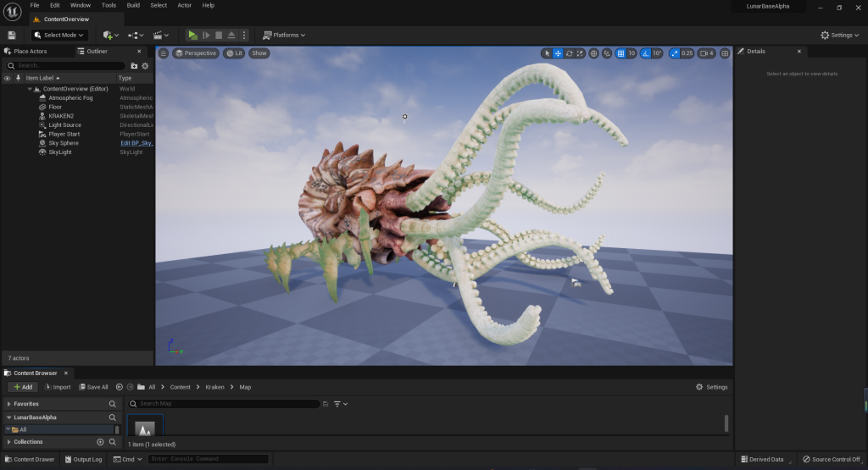Image resolution: width=868 pixels, height=470 pixels.
Task: Click the pin column header in Outliner
Action: coord(19,78)
